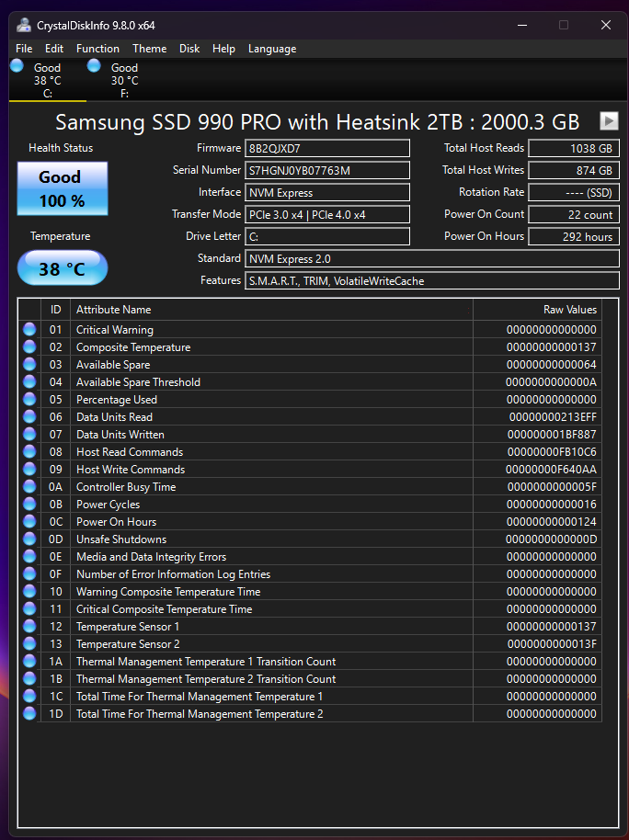Click the Good 100 % health status button
This screenshot has height=840, width=629.
coord(62,188)
